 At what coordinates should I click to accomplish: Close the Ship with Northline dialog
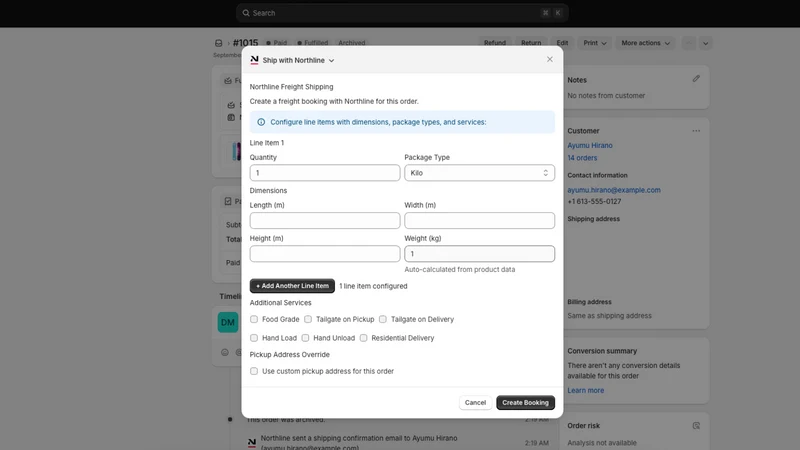pyautogui.click(x=549, y=59)
